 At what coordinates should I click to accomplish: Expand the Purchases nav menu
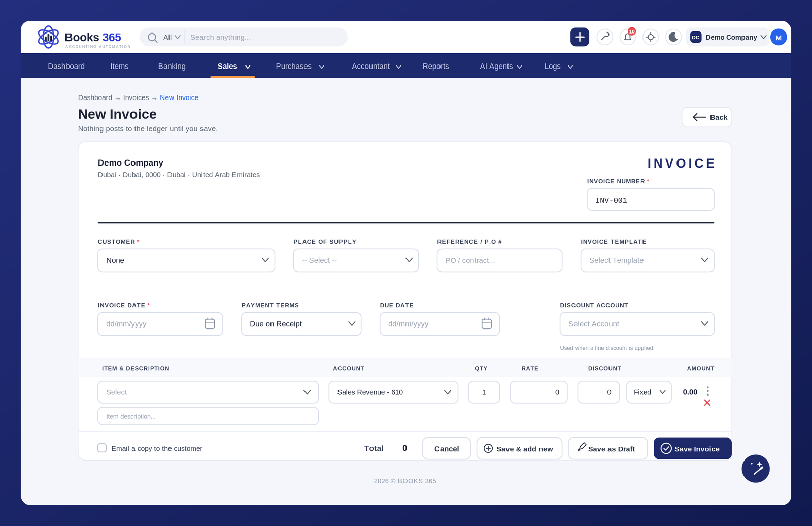300,66
